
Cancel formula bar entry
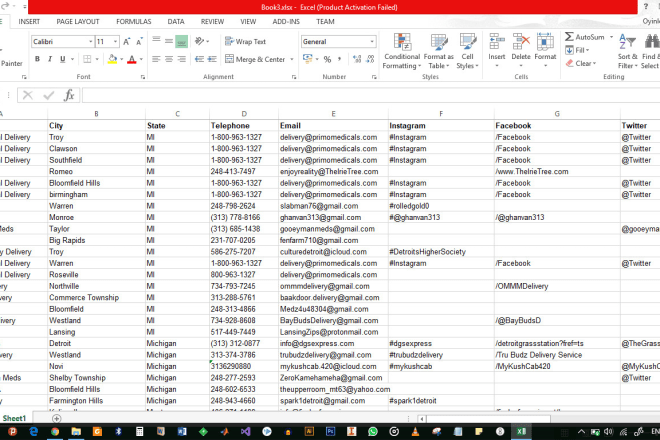(28, 96)
